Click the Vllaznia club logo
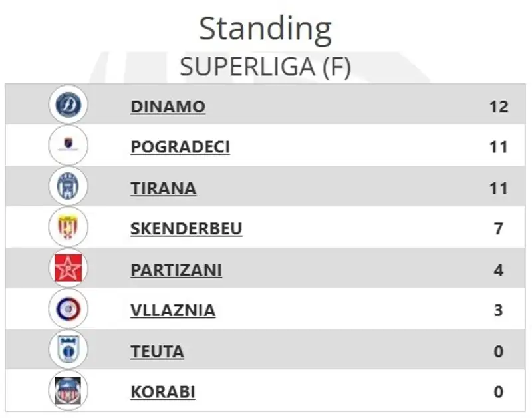This screenshot has width=532, height=418. tap(68, 309)
